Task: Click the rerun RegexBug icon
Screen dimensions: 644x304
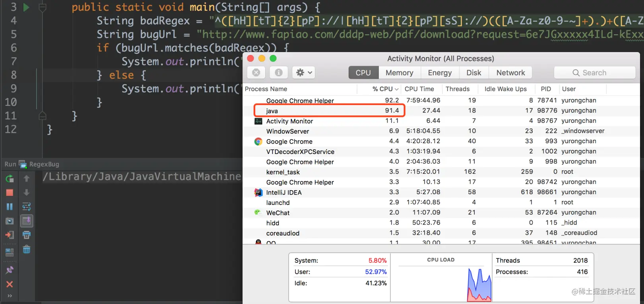Action: [10, 179]
